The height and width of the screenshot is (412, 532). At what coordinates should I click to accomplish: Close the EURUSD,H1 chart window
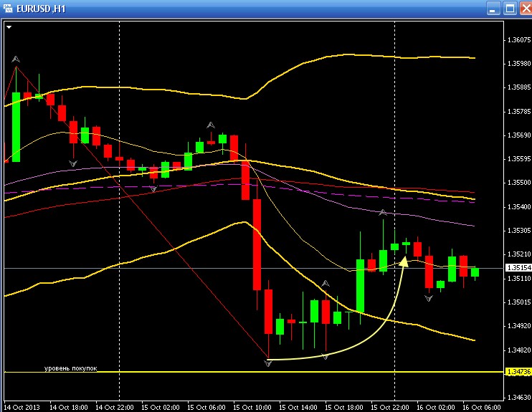click(526, 8)
